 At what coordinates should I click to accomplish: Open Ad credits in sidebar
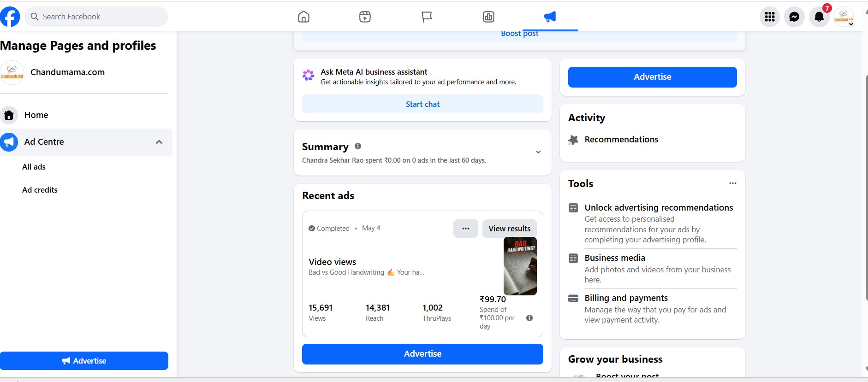tap(40, 190)
